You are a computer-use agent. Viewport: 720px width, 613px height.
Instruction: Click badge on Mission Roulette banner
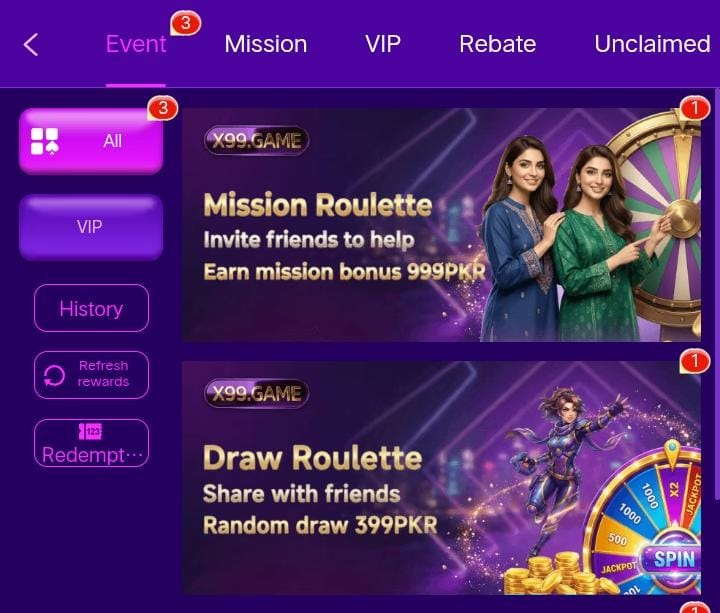[694, 109]
